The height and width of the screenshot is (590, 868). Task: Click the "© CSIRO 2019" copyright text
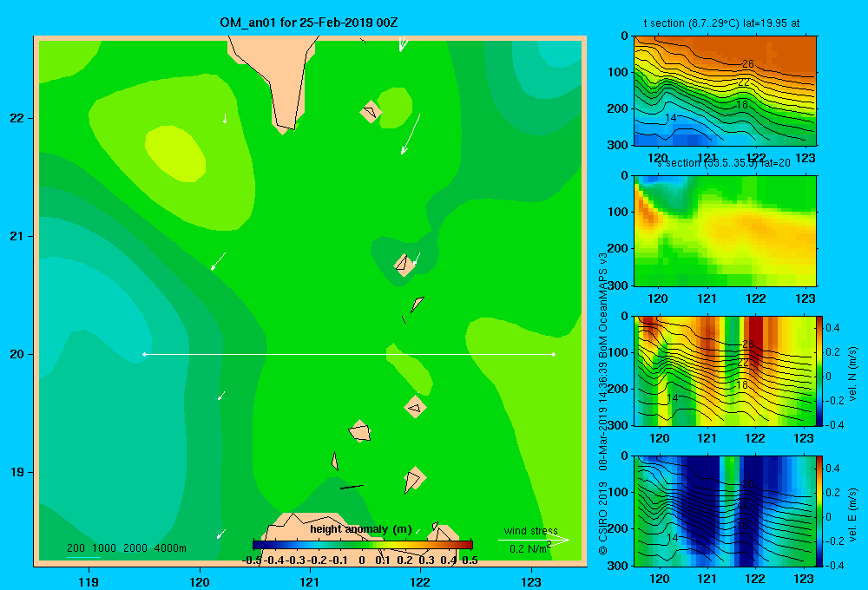click(x=603, y=518)
